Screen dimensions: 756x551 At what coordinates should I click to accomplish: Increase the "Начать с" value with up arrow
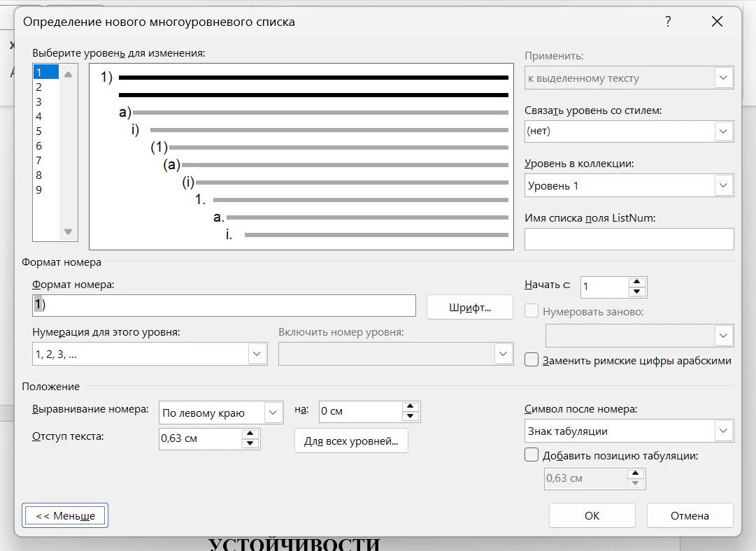637,282
